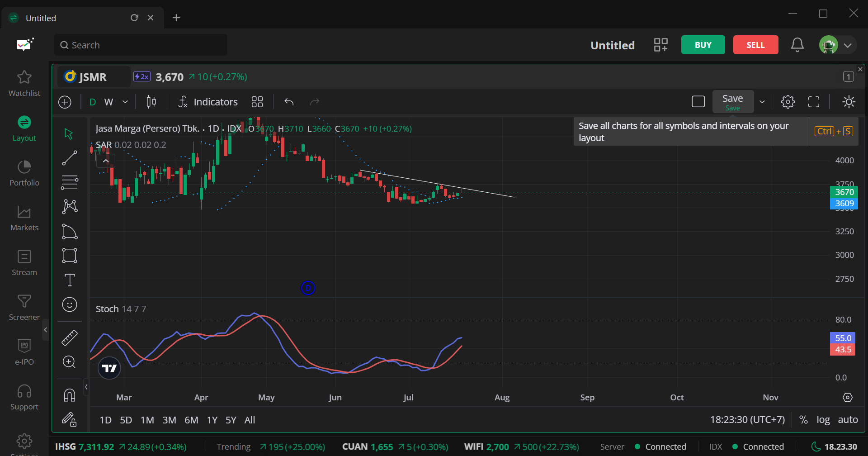Open the profile avatar menu
This screenshot has height=456, width=868.
click(x=837, y=45)
